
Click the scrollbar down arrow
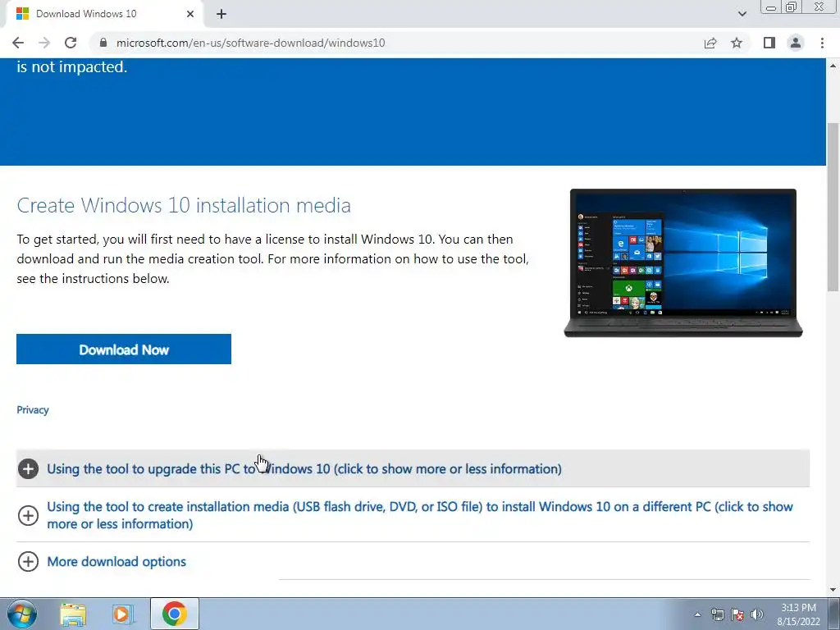coord(833,590)
